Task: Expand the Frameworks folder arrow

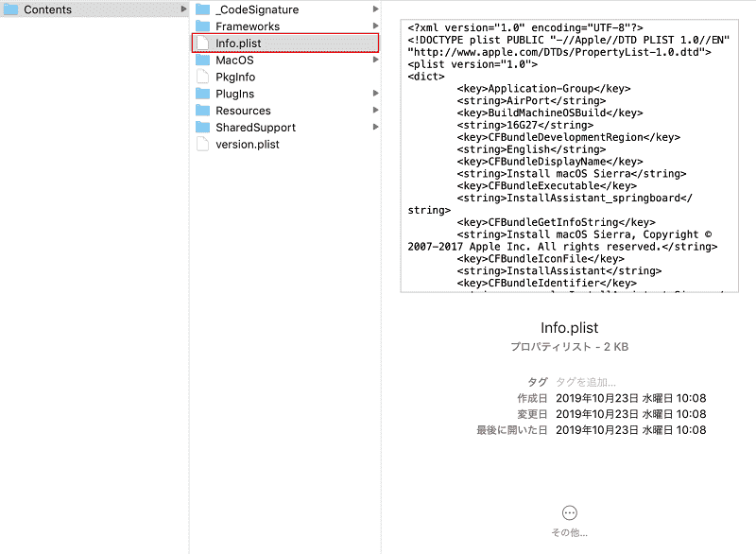Action: click(x=375, y=26)
